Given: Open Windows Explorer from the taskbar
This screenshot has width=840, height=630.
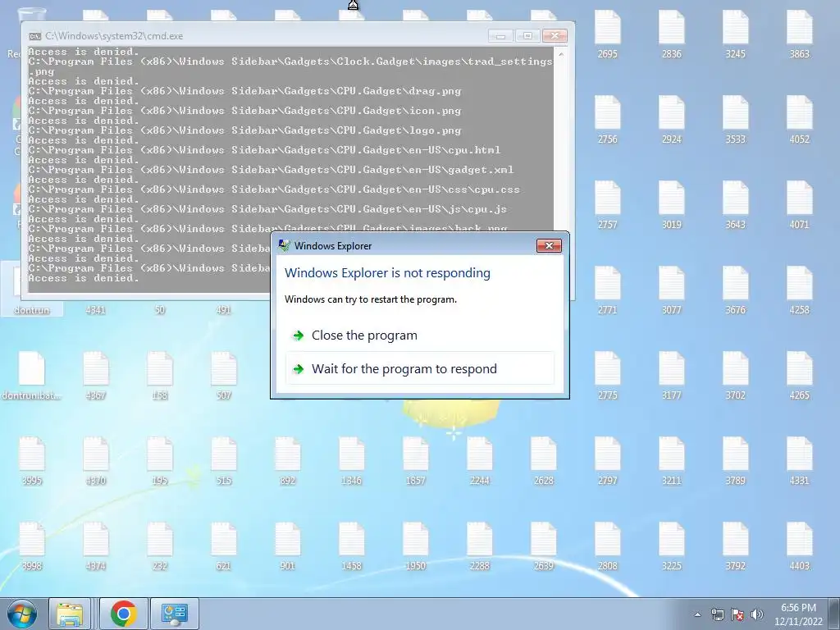Looking at the screenshot, I should (71, 614).
